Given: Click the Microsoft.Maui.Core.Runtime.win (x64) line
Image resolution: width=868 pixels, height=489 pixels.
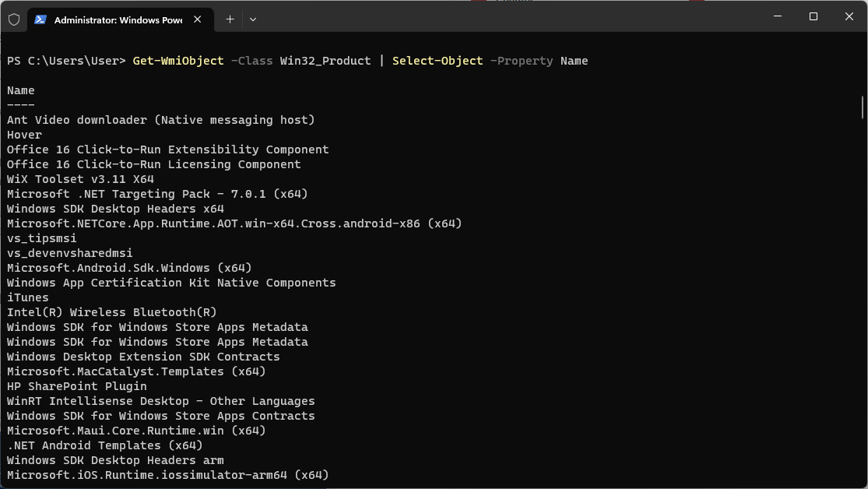Looking at the screenshot, I should click(136, 431).
